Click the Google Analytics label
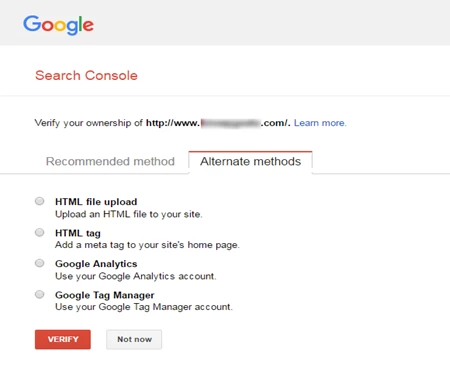This screenshot has width=450, height=370. tap(96, 264)
